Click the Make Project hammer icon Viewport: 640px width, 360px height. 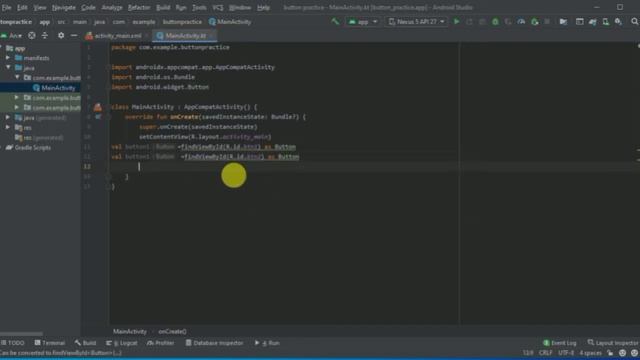(335, 22)
